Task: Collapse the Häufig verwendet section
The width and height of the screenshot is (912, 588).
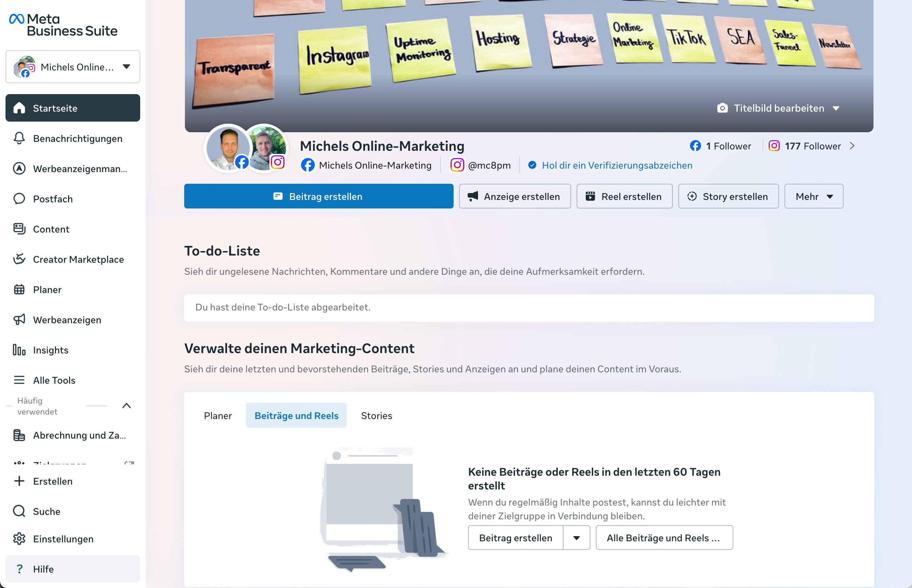Action: [x=126, y=406]
